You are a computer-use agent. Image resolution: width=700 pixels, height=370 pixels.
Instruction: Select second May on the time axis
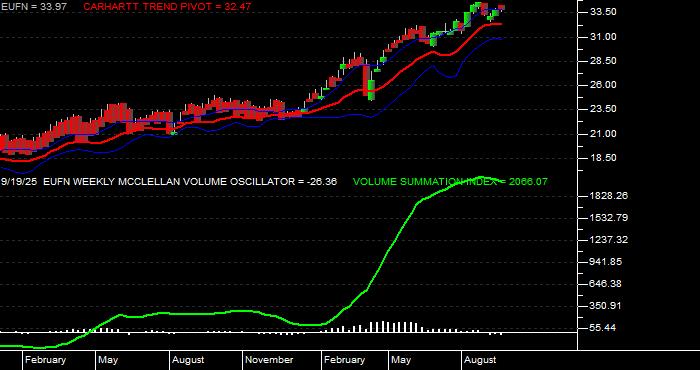(401, 360)
